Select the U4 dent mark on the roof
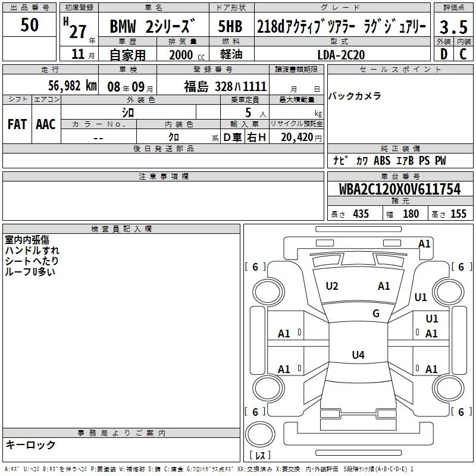Viewport: 476px width, 476px height. (358, 355)
